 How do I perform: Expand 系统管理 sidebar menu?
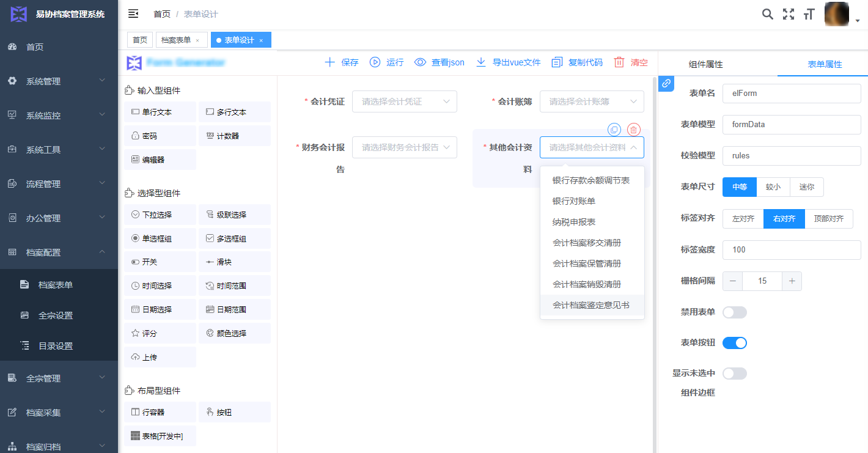[59, 81]
